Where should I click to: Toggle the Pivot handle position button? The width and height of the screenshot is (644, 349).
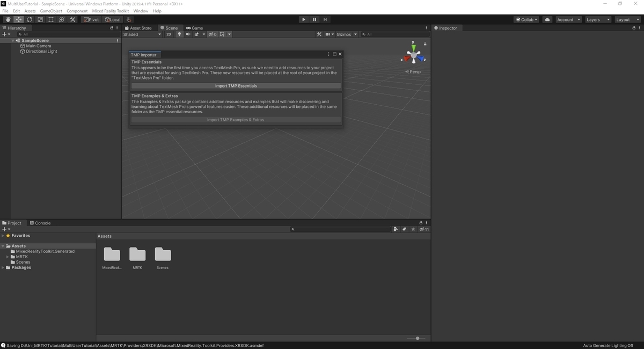tap(91, 20)
